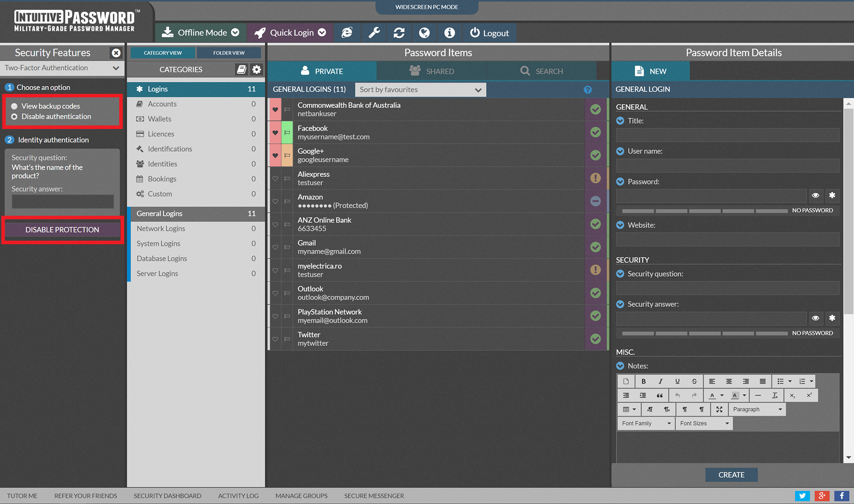Open Google Plus share icon
854x504 pixels.
coord(822,496)
